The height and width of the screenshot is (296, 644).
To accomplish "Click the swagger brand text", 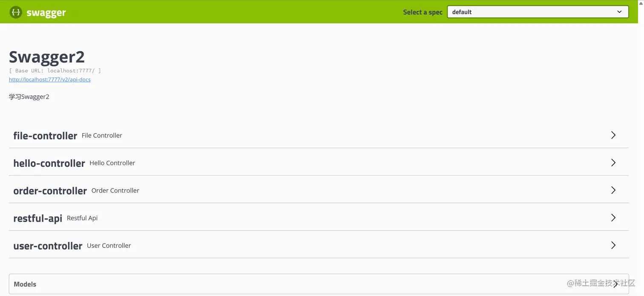I will point(46,13).
